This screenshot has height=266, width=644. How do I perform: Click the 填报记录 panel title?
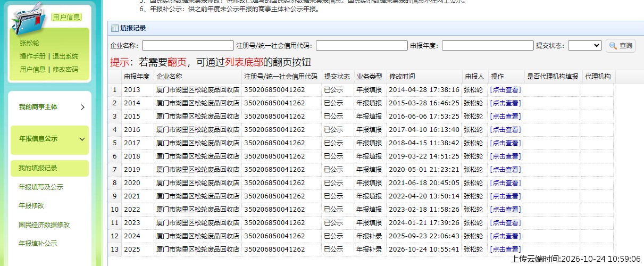click(x=133, y=28)
